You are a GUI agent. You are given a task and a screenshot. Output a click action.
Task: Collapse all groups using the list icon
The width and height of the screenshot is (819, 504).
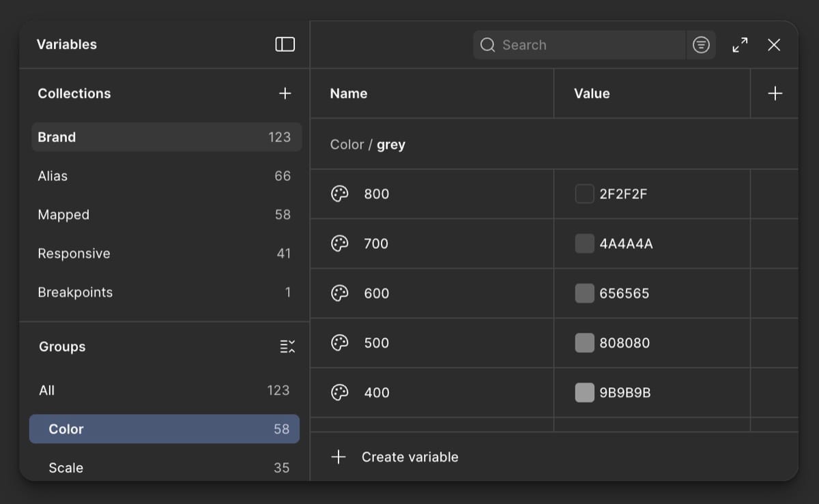pos(287,346)
